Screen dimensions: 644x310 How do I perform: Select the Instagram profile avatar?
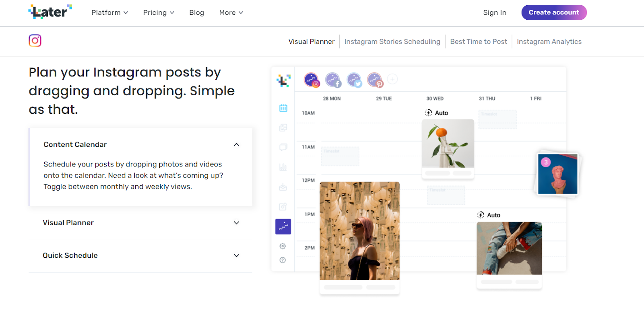click(312, 80)
